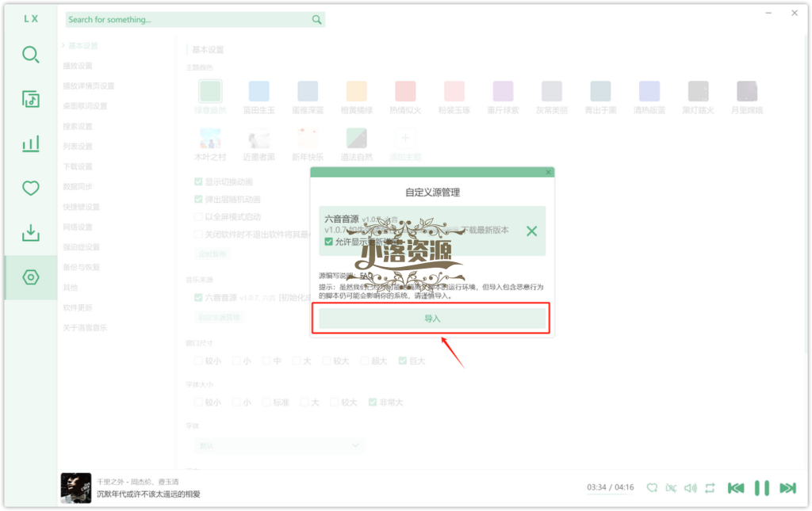Pick the 热情似火 red theme swatch
This screenshot has width=812, height=511.
click(405, 91)
